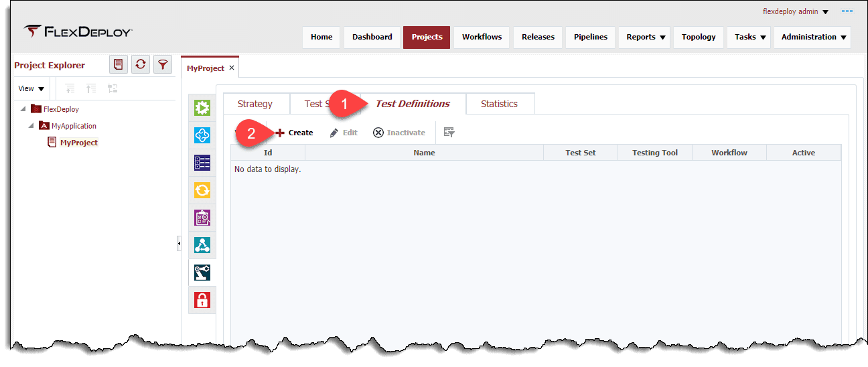Open the Tasks dropdown menu
Image resolution: width=868 pixels, height=367 pixels.
(749, 37)
